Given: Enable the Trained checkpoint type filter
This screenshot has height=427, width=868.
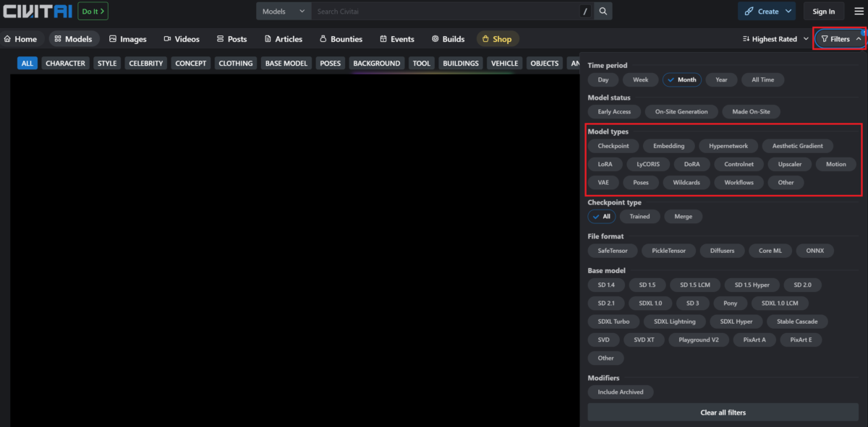Looking at the screenshot, I should pos(639,216).
